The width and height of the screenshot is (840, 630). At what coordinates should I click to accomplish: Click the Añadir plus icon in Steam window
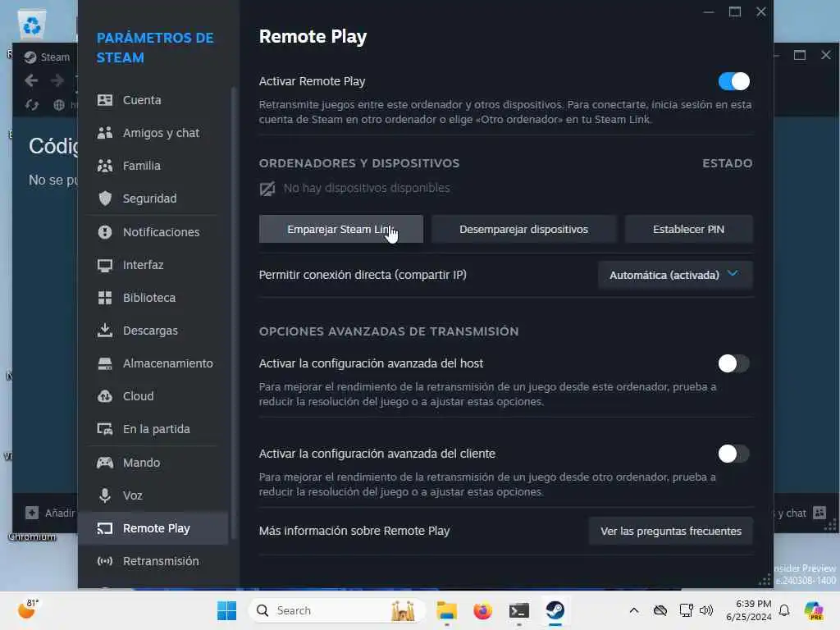click(32, 513)
